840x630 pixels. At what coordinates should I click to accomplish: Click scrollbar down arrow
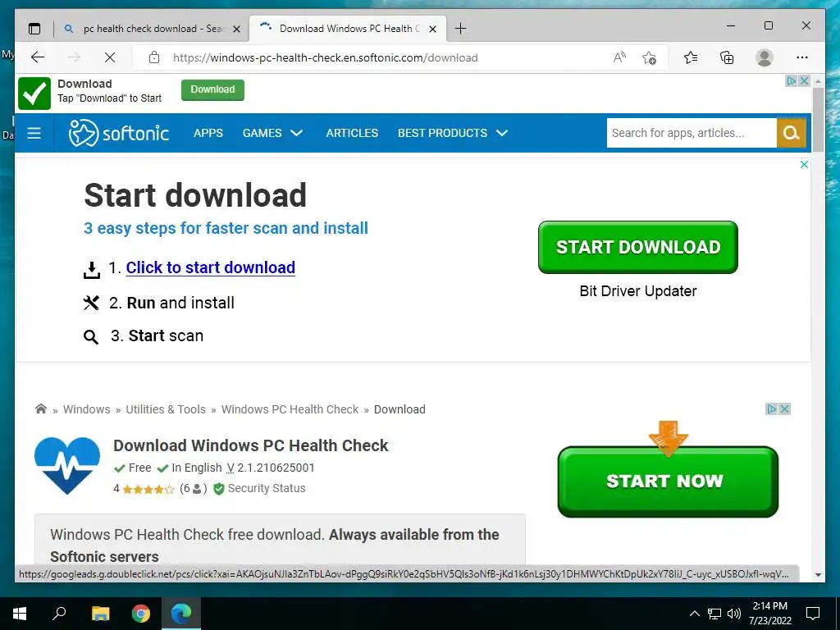click(818, 575)
